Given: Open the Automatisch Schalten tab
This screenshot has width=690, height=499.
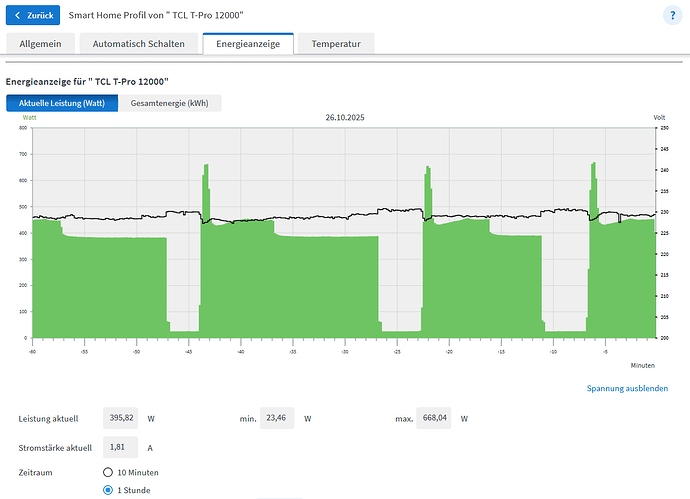Looking at the screenshot, I should (x=138, y=43).
